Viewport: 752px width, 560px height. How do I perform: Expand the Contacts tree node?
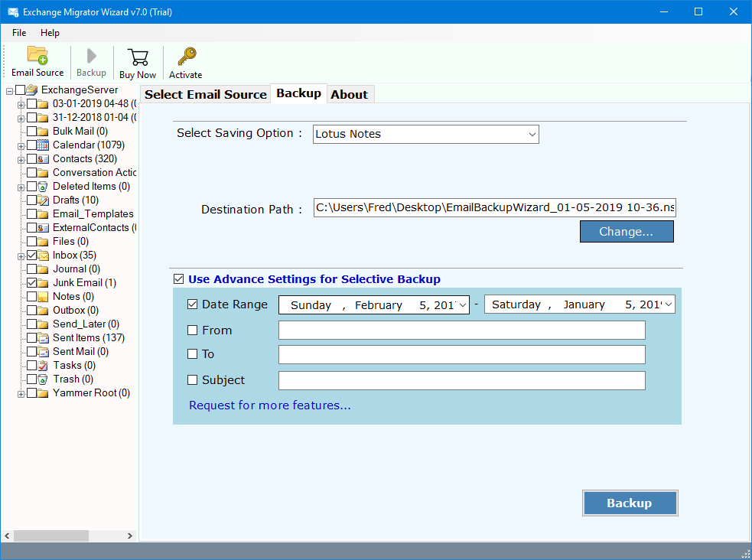21,160
